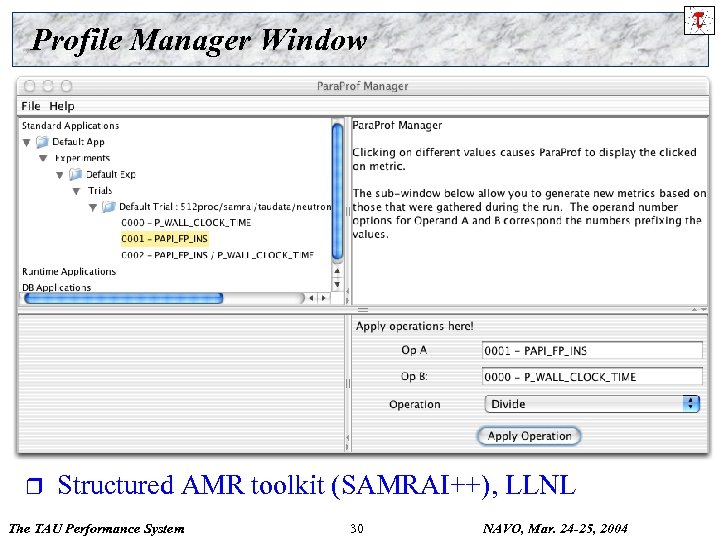Image resolution: width=720 pixels, height=540 pixels.
Task: Click the Default App folder icon
Action: 42,142
